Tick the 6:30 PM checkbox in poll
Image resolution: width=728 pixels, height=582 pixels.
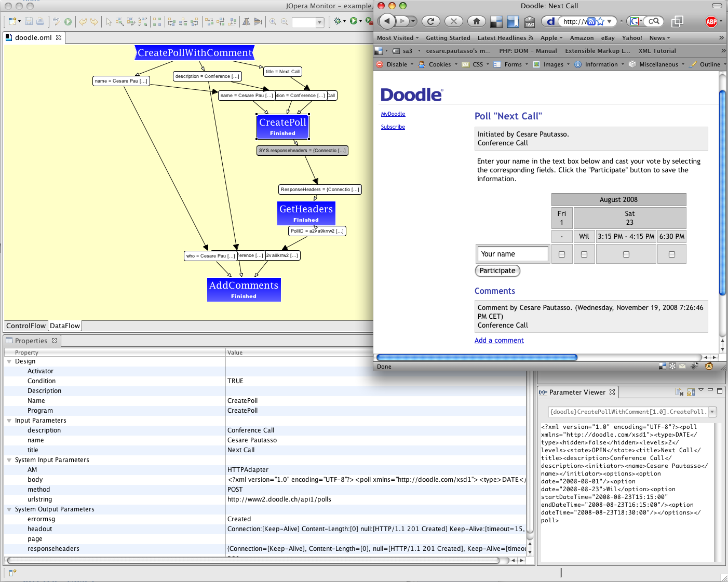[672, 254]
